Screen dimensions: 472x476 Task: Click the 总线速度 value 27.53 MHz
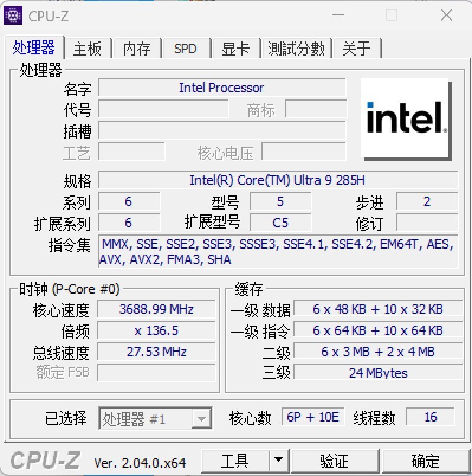click(157, 352)
